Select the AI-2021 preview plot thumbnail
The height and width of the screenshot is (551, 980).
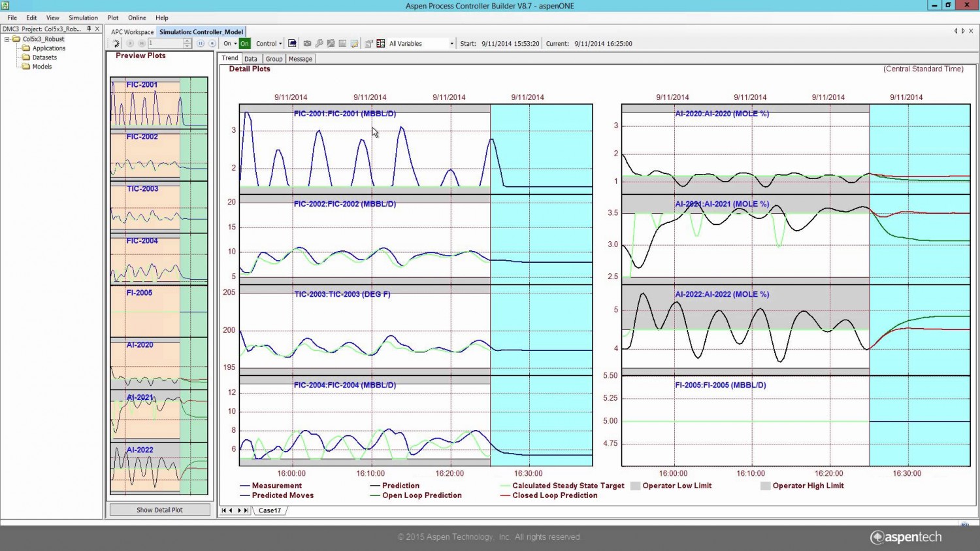[159, 416]
